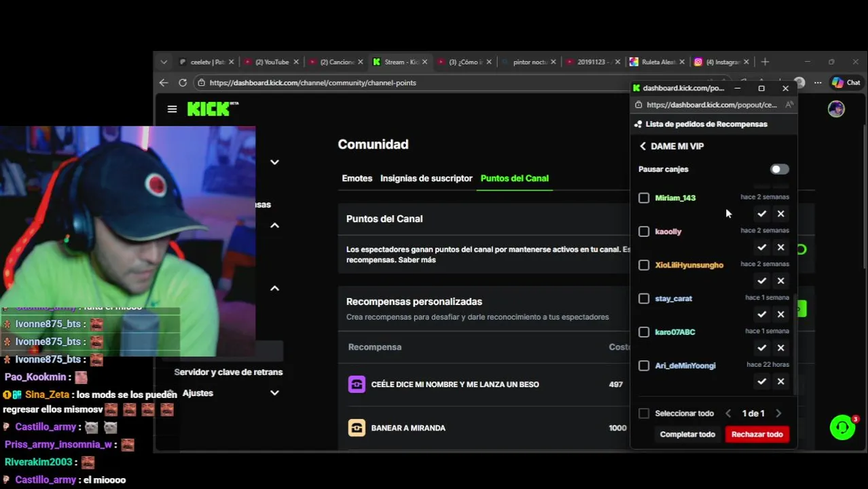Tick the Seleccionar todo checkbox
The height and width of the screenshot is (489, 868).
(x=644, y=413)
